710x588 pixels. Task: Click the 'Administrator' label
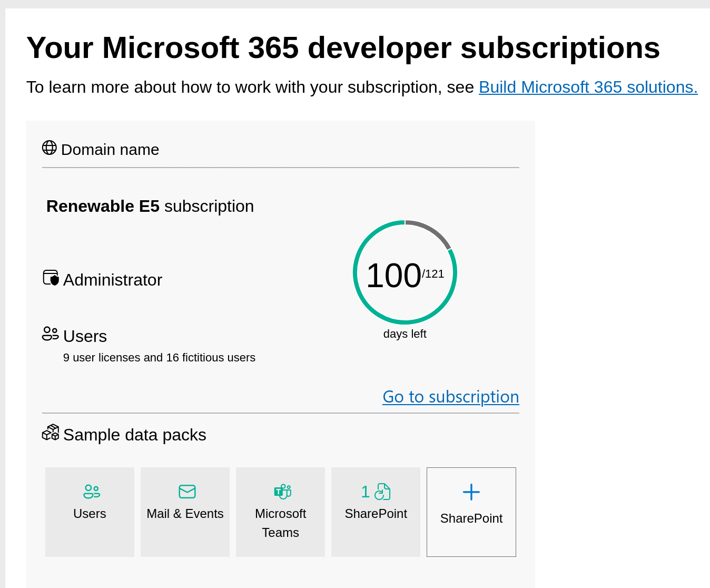point(113,280)
